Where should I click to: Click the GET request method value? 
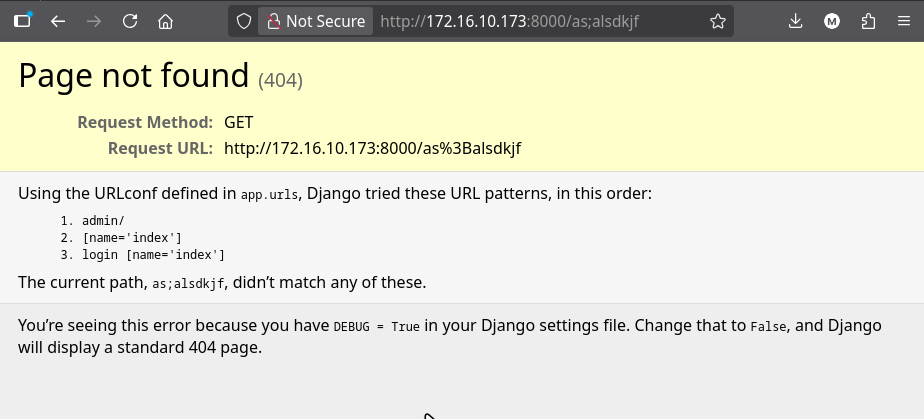coord(239,122)
